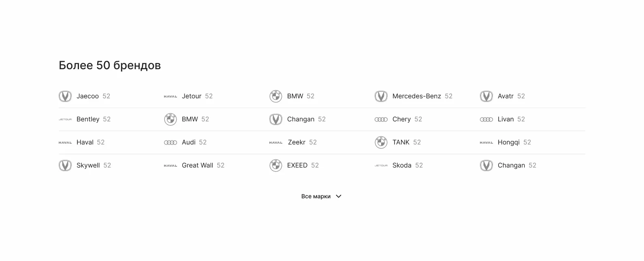This screenshot has width=644, height=261.
Task: Open the Hongqi brand link
Action: pos(509,142)
